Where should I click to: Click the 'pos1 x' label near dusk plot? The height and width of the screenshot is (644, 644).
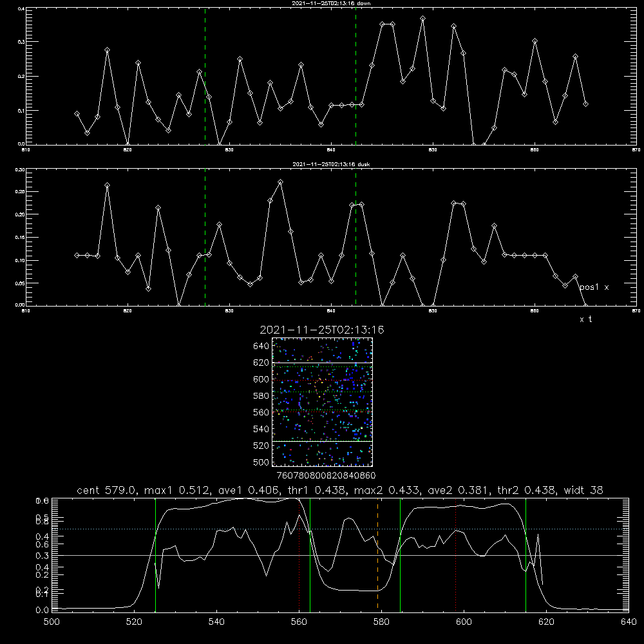click(x=594, y=287)
